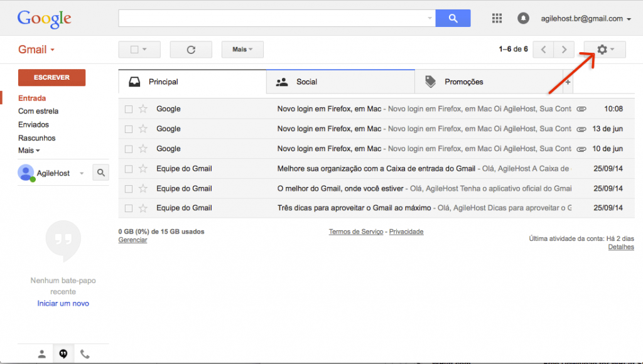Click the 'Última atividade da conta' text
643x364 pixels.
pyautogui.click(x=581, y=238)
